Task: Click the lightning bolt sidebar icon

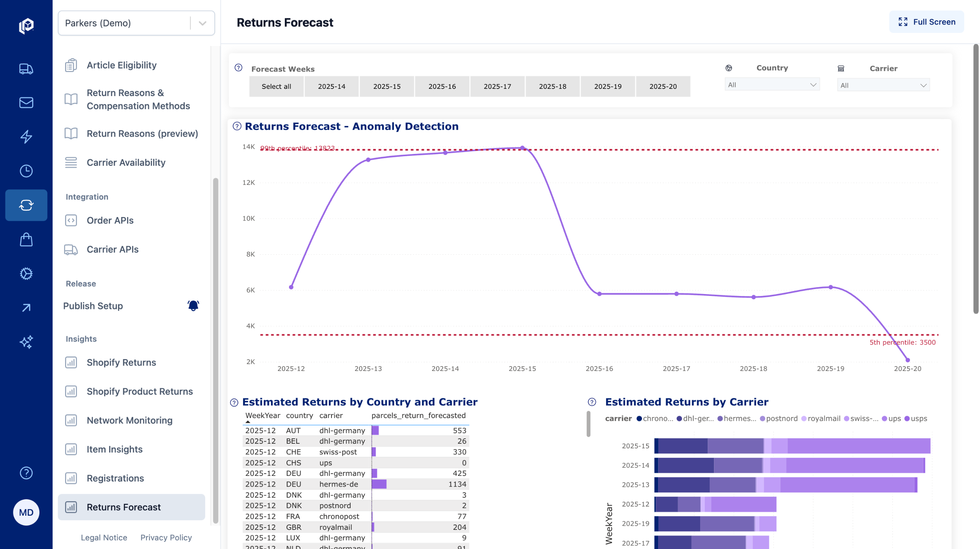Action: 26,137
